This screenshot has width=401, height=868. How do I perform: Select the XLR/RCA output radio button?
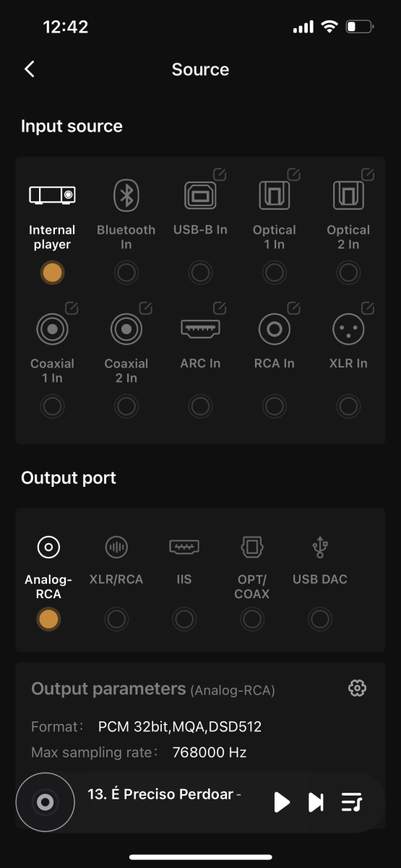116,619
